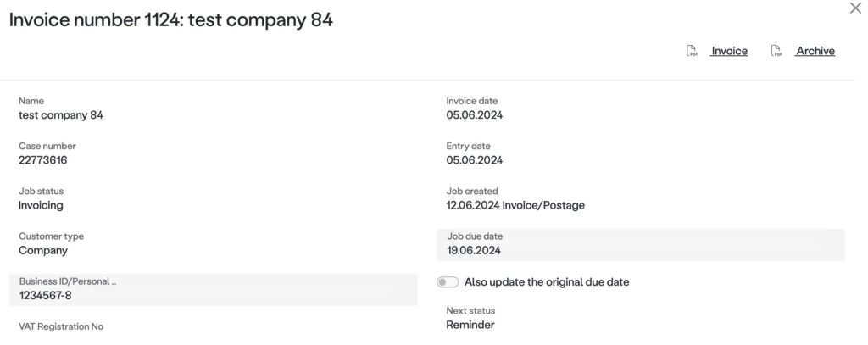The width and height of the screenshot is (868, 345).
Task: Click the Invoicing job status value
Action: point(41,204)
